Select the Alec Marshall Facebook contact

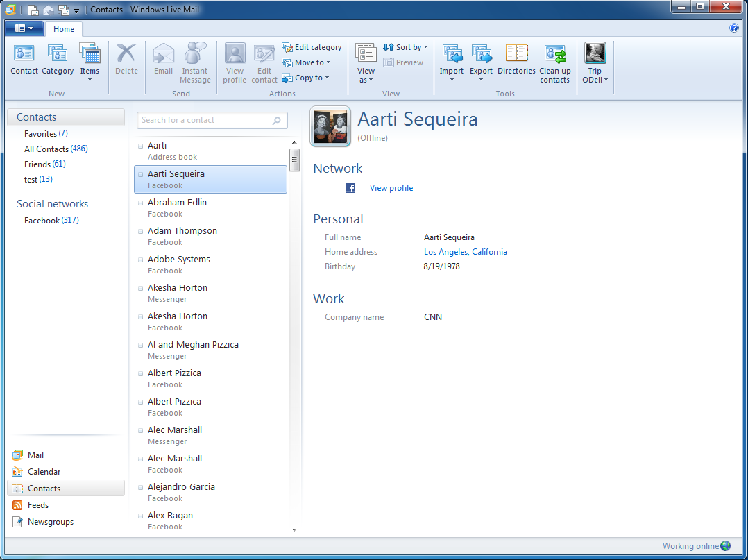[x=211, y=464]
